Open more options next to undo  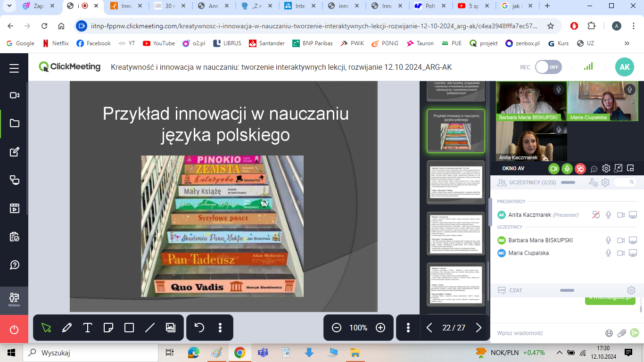tap(220, 328)
